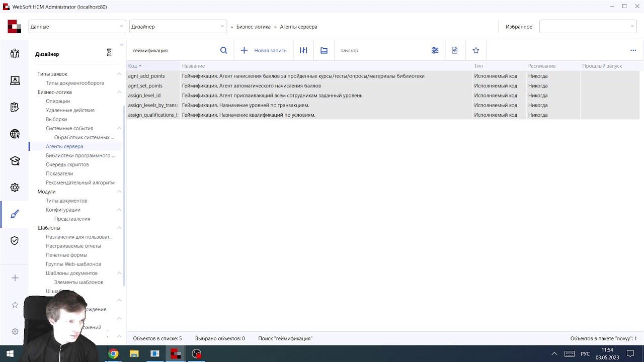The image size is (644, 362).
Task: Create a new record with Новая запись
Action: (x=264, y=50)
